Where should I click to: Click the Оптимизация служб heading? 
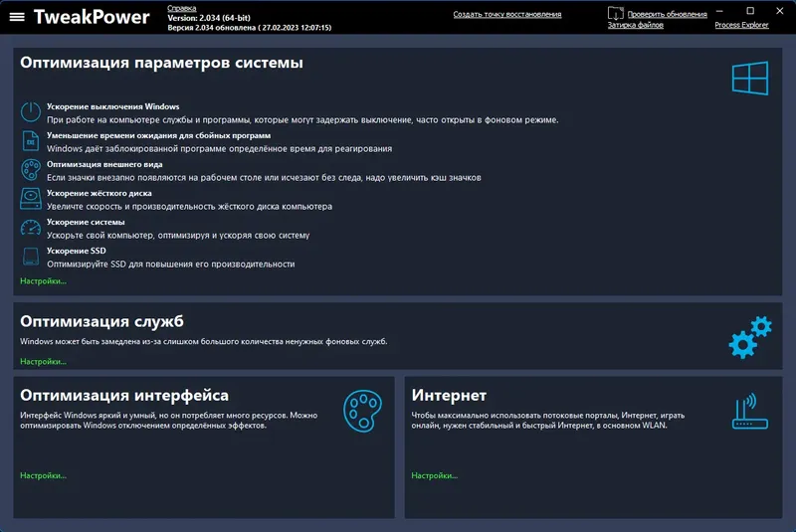tap(102, 321)
